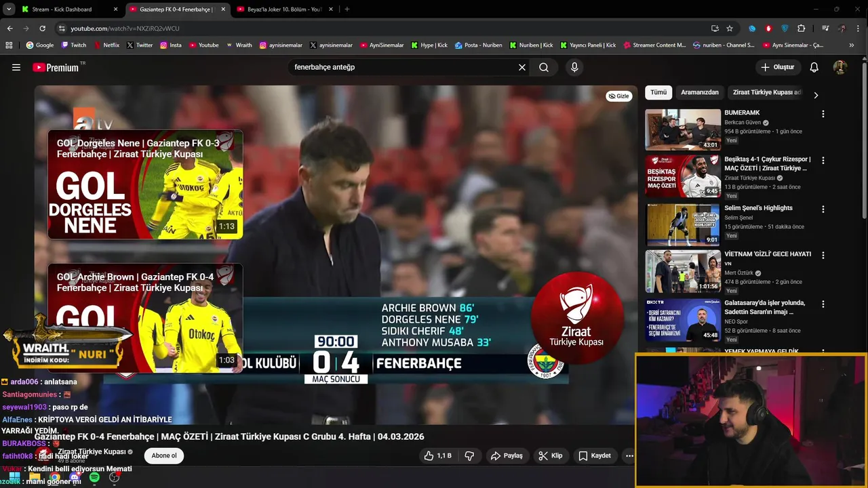
Task: Open Spotify from the taskbar
Action: [94, 478]
